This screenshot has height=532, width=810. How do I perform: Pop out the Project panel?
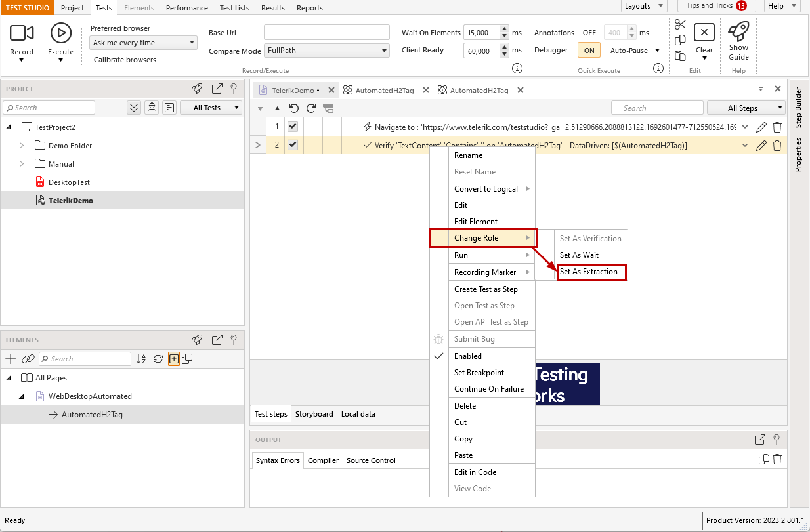[x=217, y=89]
